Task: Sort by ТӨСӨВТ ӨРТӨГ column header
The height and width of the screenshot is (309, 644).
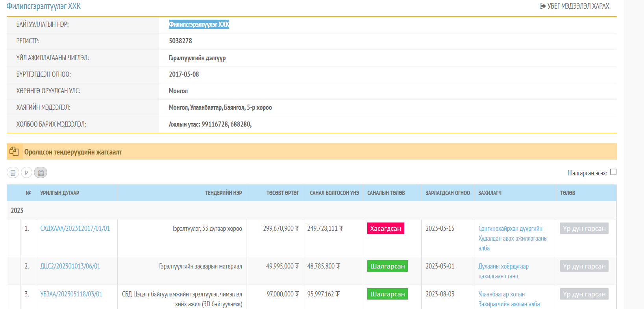Action: pos(282,193)
